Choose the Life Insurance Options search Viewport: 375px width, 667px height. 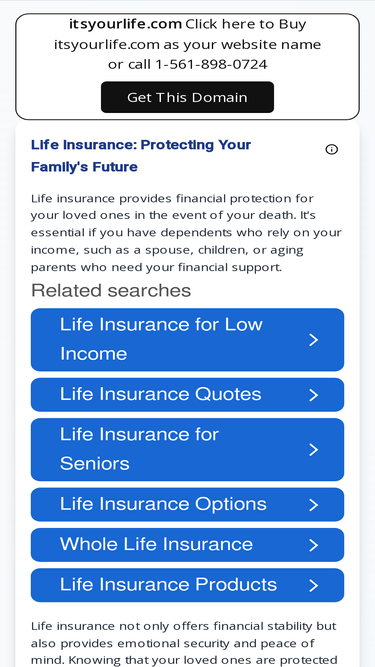(187, 505)
